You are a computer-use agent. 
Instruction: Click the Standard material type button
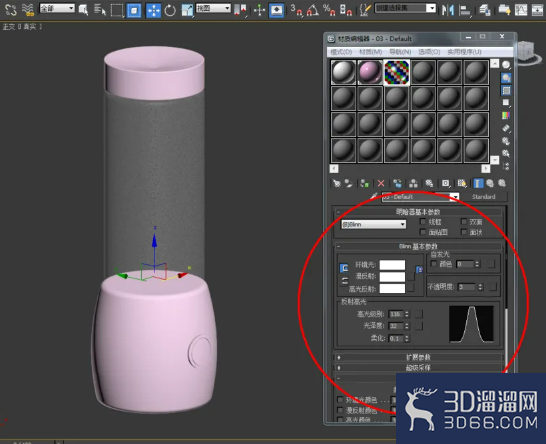(x=484, y=197)
